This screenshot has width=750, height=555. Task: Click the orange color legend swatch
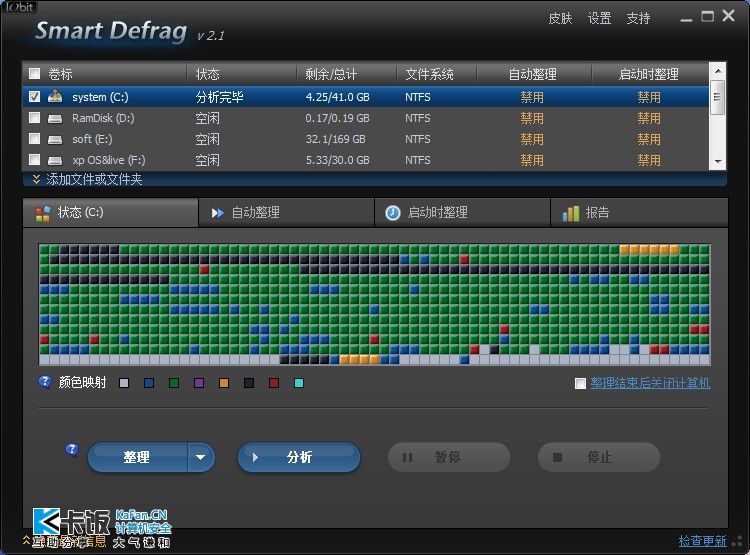224,383
